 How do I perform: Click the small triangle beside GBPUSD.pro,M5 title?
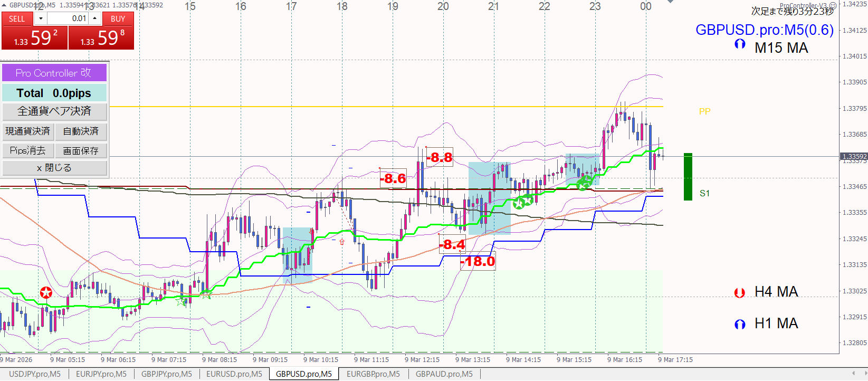(x=4, y=5)
